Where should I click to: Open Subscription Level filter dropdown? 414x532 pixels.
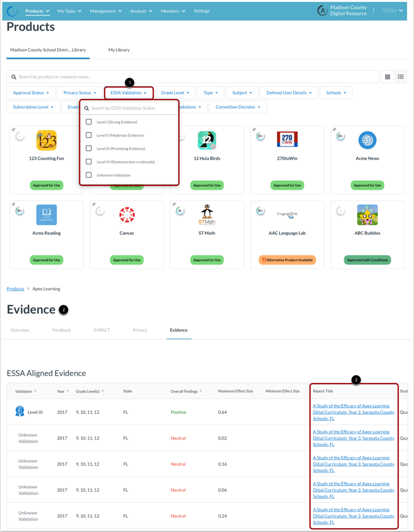[33, 107]
